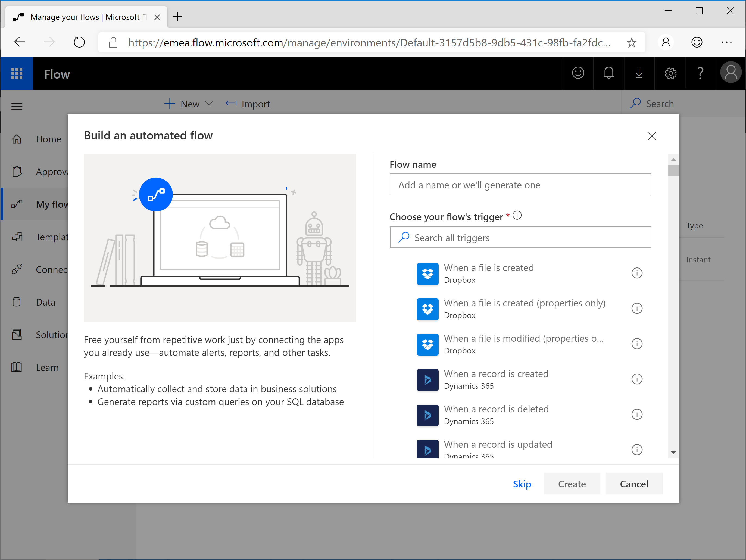Viewport: 746px width, 560px height.
Task: Click the feedback smiley in the Flow header
Action: pos(578,73)
